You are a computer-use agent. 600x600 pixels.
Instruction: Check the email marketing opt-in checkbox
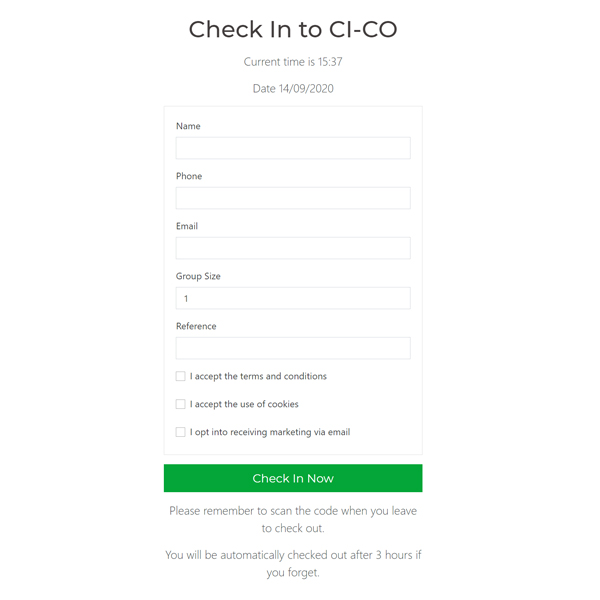tap(181, 433)
